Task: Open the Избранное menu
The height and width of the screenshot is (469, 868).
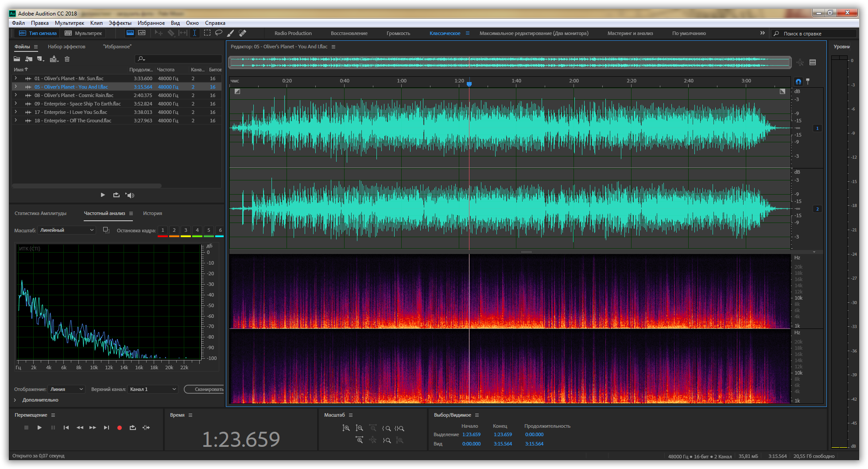Action: pos(151,23)
